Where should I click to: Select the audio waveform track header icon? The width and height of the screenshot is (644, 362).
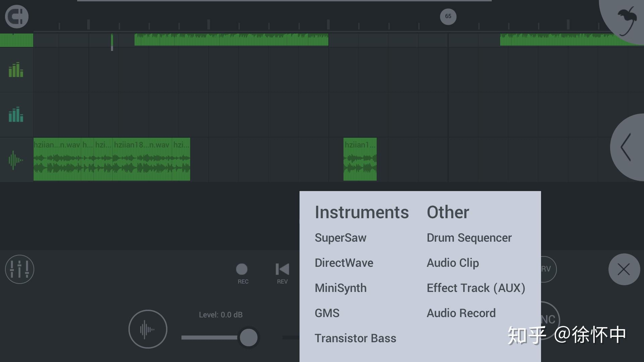(16, 160)
